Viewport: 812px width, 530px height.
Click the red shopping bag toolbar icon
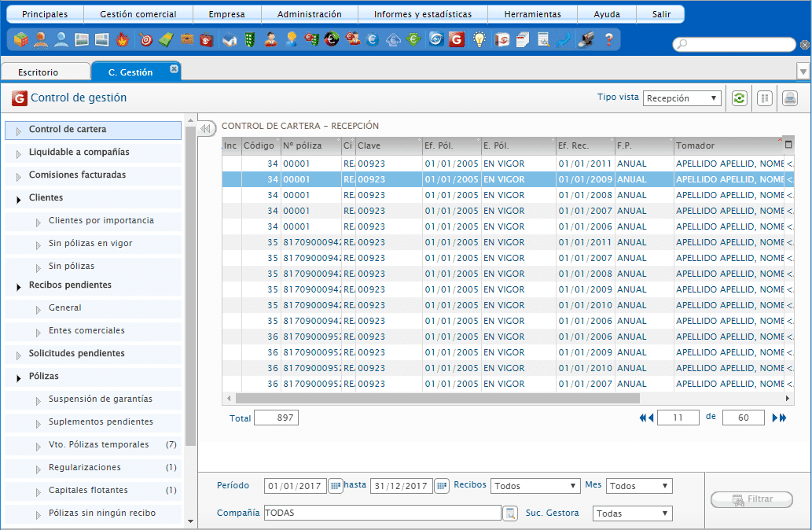pyautogui.click(x=207, y=39)
